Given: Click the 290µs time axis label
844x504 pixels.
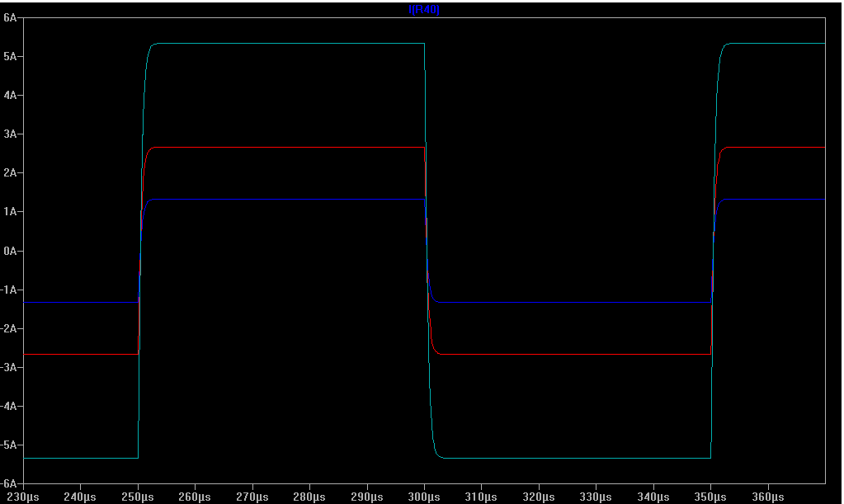Looking at the screenshot, I should pyautogui.click(x=367, y=497).
